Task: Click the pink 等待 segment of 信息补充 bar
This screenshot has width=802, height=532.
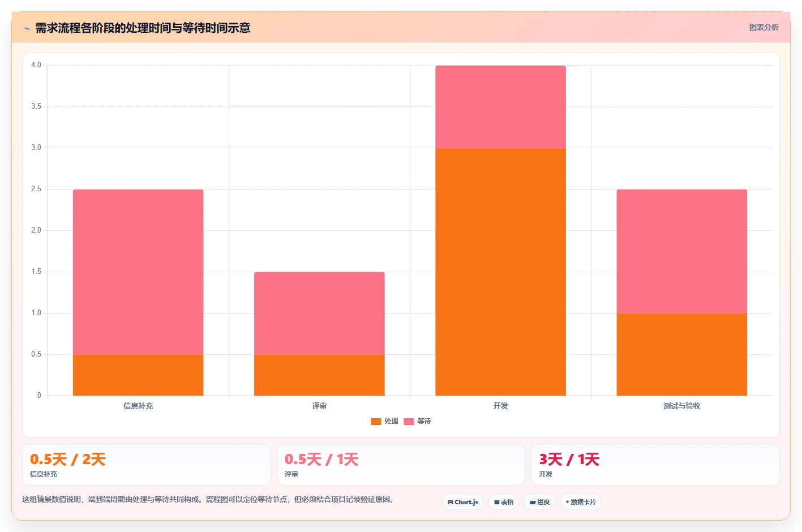Action: coord(138,272)
